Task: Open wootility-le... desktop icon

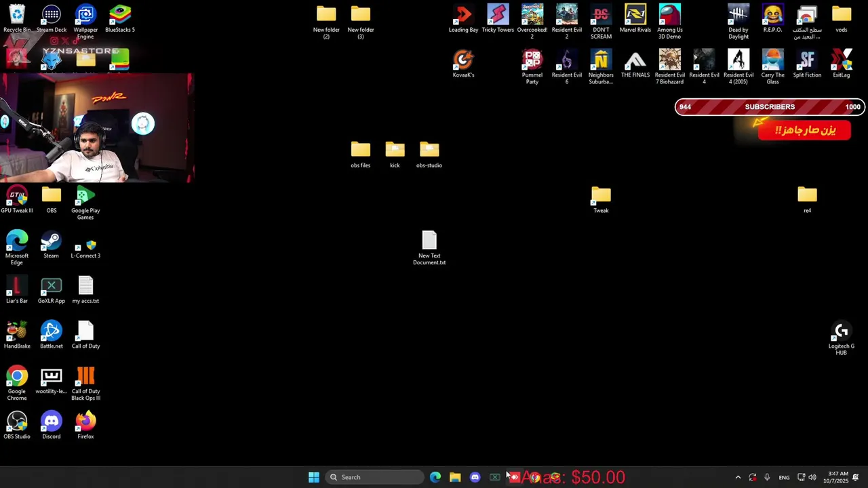Action: pos(52,380)
